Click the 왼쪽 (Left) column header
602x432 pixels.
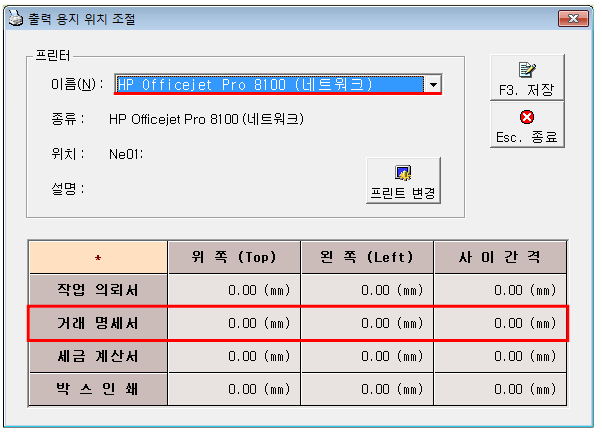(x=367, y=257)
